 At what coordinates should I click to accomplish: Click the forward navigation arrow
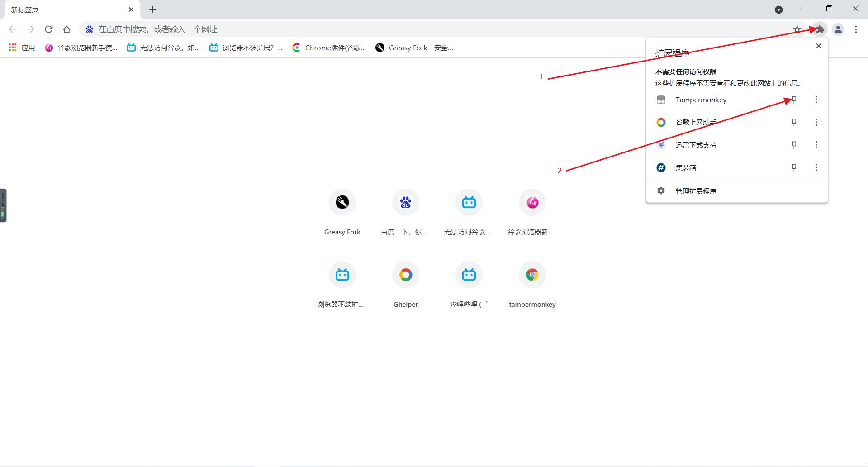click(30, 29)
